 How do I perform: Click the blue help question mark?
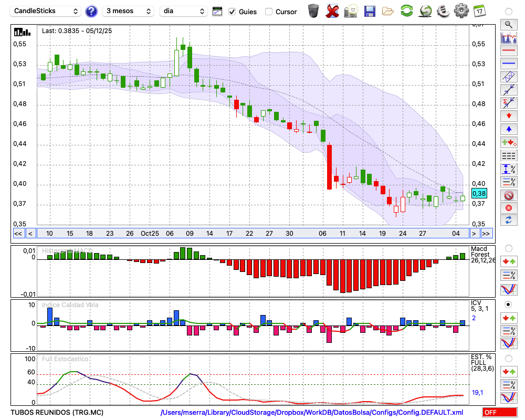(x=91, y=11)
